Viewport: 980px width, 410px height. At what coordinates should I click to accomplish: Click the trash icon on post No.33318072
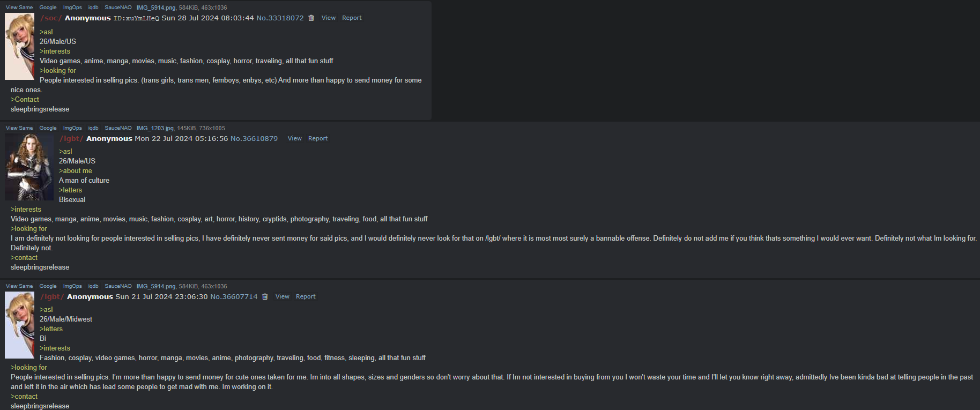tap(311, 18)
